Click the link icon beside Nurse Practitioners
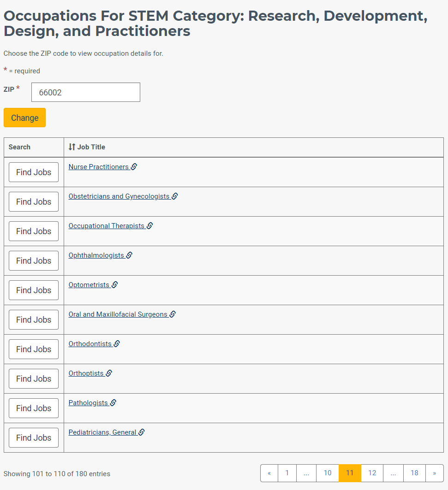The image size is (448, 490). [x=134, y=166]
